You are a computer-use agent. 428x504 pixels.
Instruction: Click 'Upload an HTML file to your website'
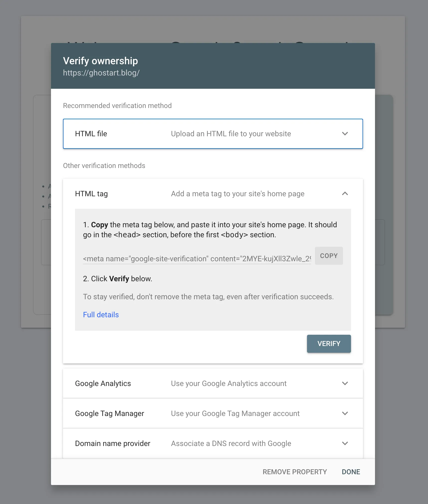pos(231,134)
